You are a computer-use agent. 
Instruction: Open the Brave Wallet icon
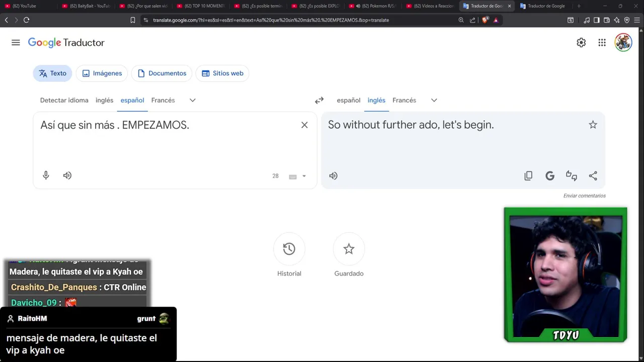[607, 20]
